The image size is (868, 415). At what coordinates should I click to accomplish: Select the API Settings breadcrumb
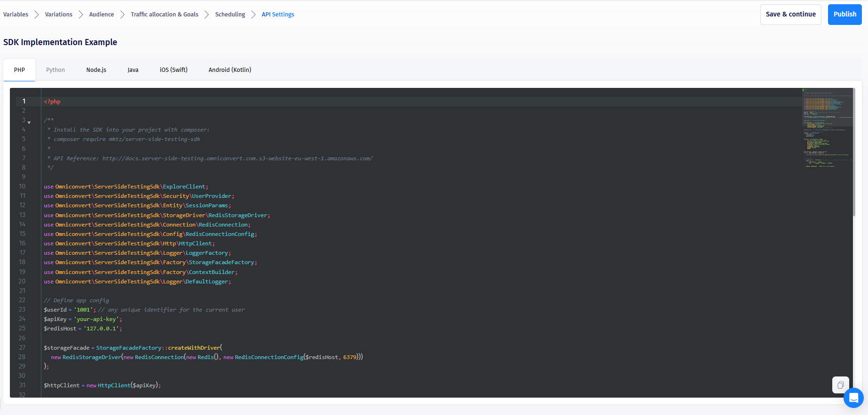pos(278,15)
